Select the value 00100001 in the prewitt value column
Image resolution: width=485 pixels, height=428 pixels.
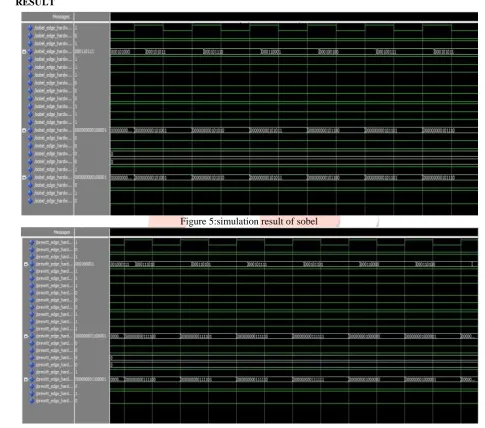click(85, 264)
